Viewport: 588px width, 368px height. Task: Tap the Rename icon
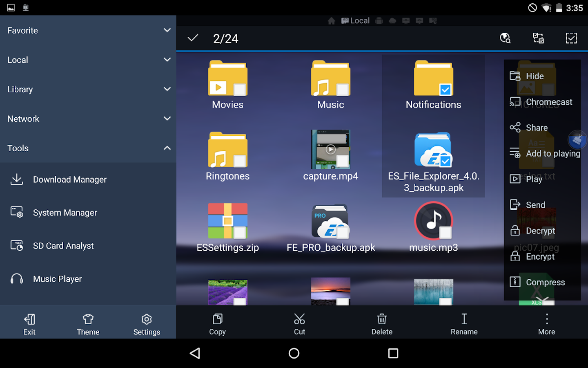point(464,319)
